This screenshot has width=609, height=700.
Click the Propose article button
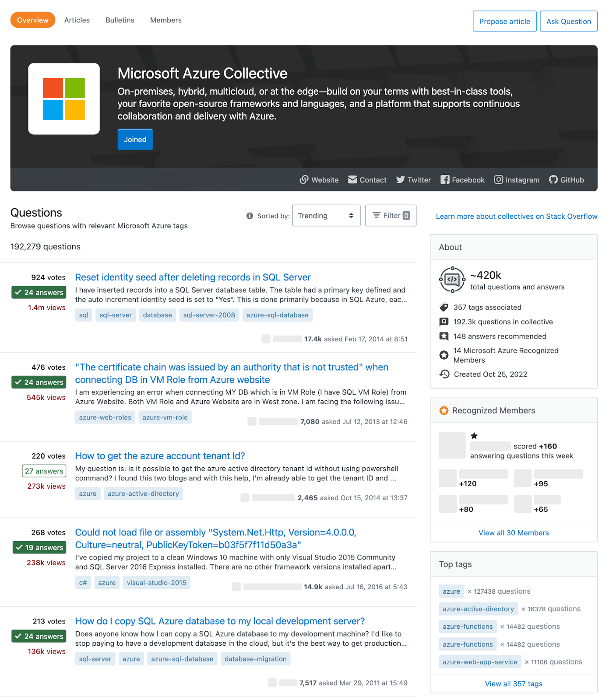(505, 21)
